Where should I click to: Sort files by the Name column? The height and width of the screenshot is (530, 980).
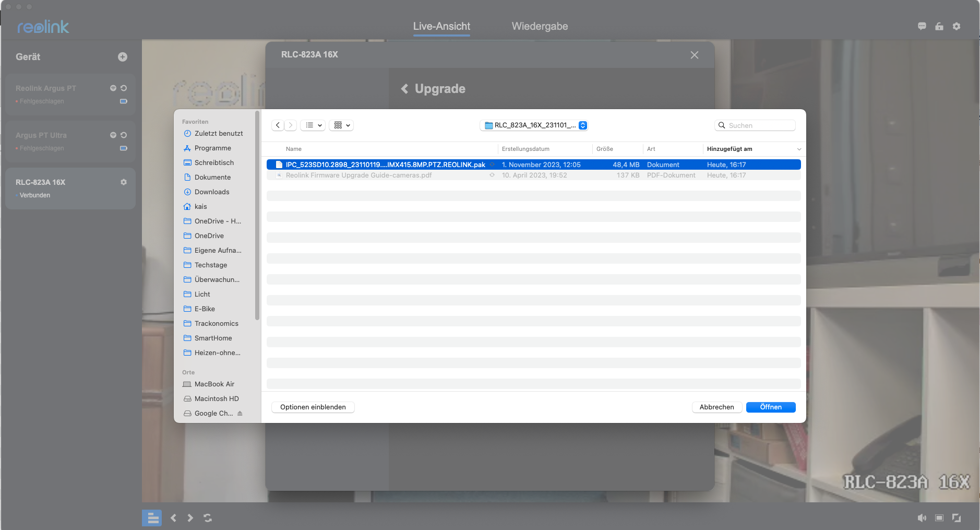point(294,149)
